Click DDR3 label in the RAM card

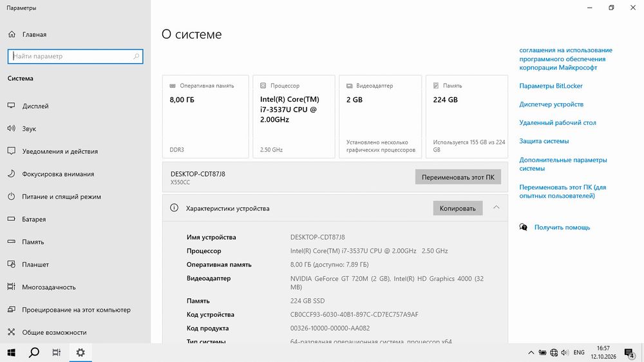pos(176,149)
